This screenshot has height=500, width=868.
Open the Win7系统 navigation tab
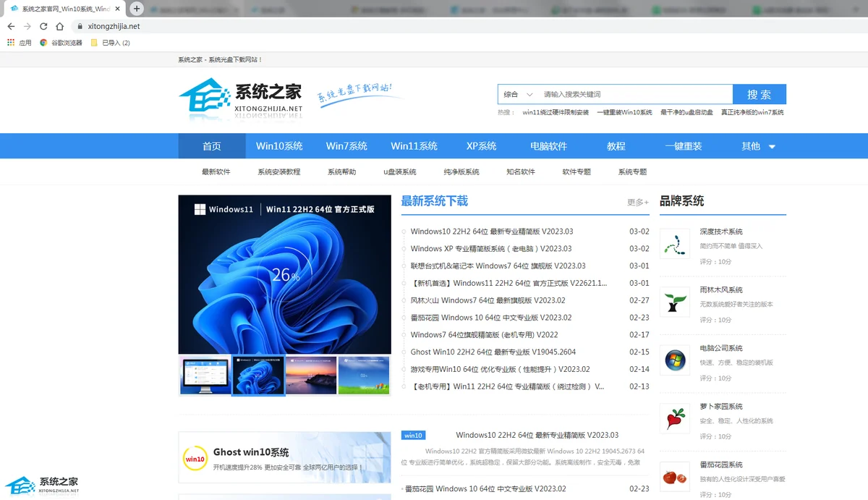[346, 146]
